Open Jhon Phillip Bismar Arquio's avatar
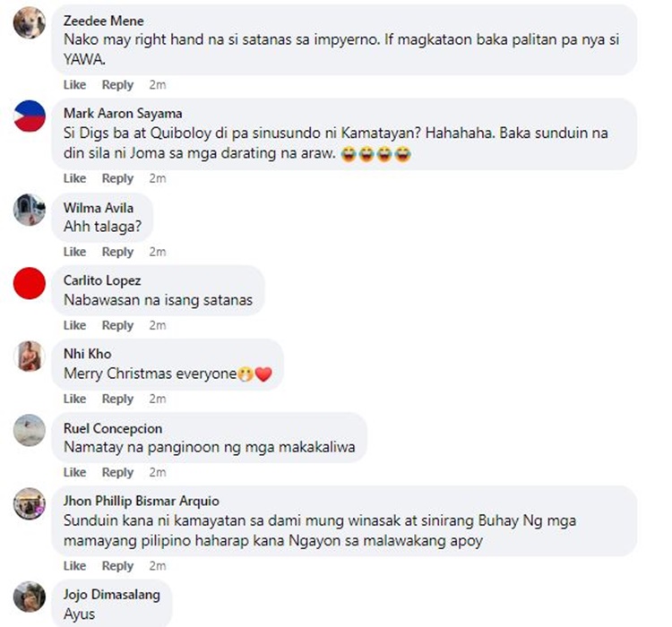The width and height of the screenshot is (672, 627). [30, 503]
